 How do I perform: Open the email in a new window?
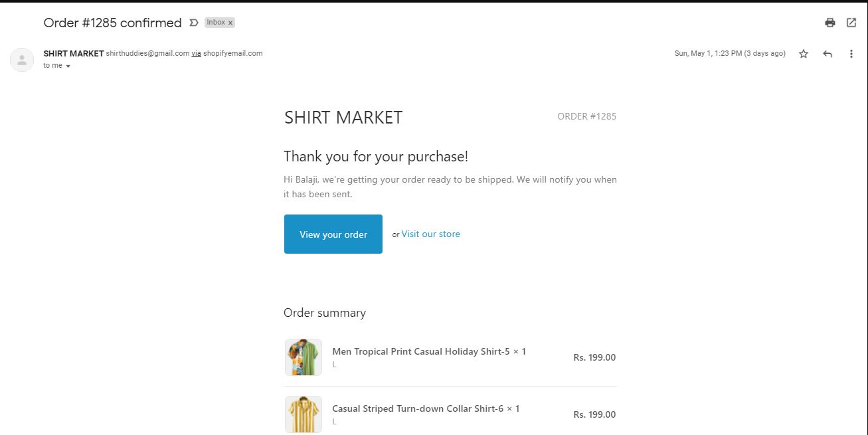tap(851, 23)
